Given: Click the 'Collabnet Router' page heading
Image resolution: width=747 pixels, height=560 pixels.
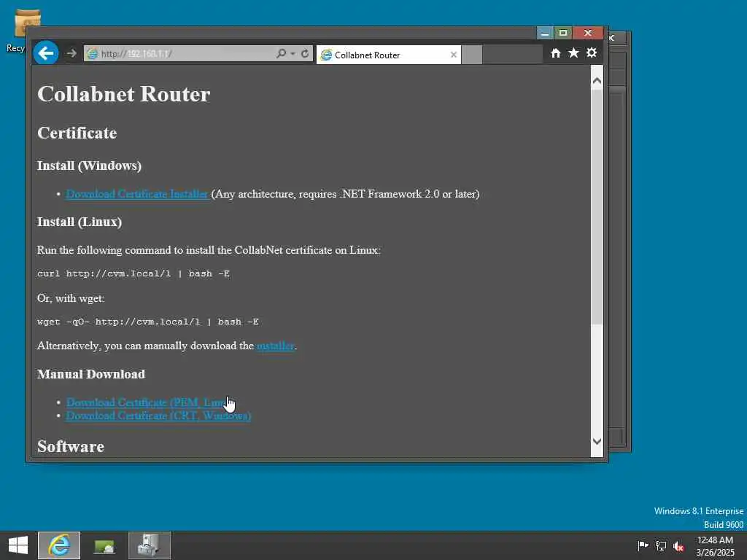Looking at the screenshot, I should (124, 94).
